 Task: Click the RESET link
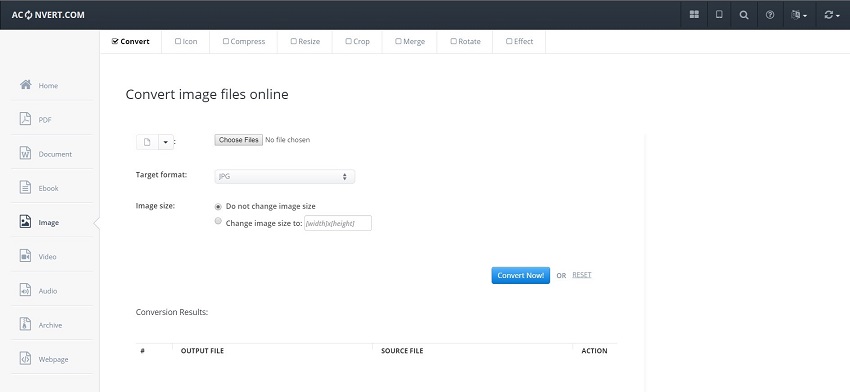click(582, 275)
